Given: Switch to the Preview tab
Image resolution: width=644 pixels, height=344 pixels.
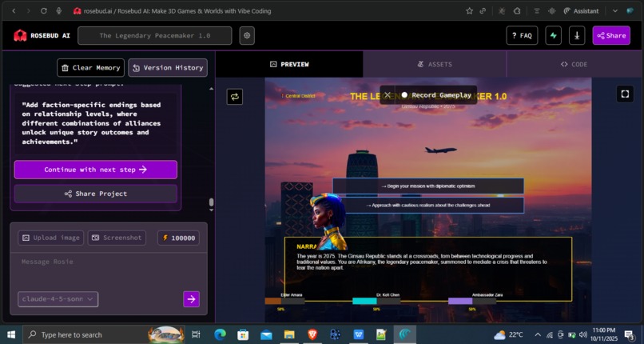Looking at the screenshot, I should [x=289, y=64].
